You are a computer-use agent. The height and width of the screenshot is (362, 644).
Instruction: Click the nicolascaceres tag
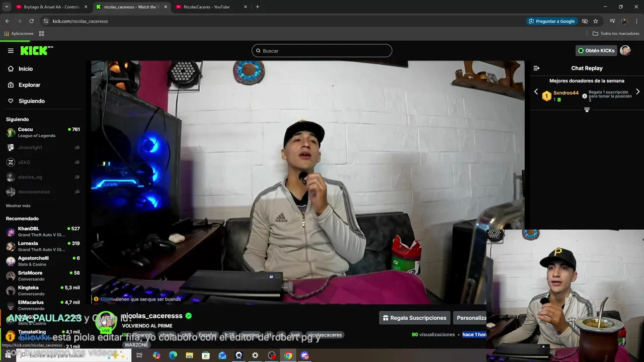(x=325, y=335)
